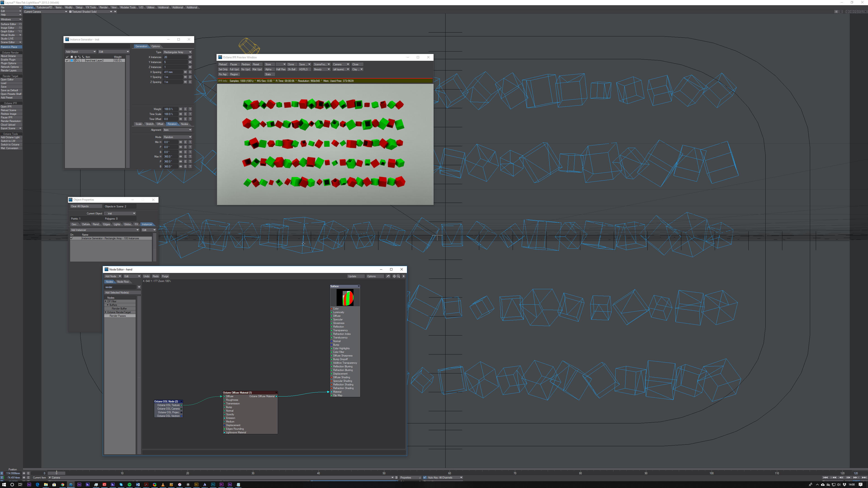Click the Purge button in Node Editor
The height and width of the screenshot is (488, 868).
point(165,276)
